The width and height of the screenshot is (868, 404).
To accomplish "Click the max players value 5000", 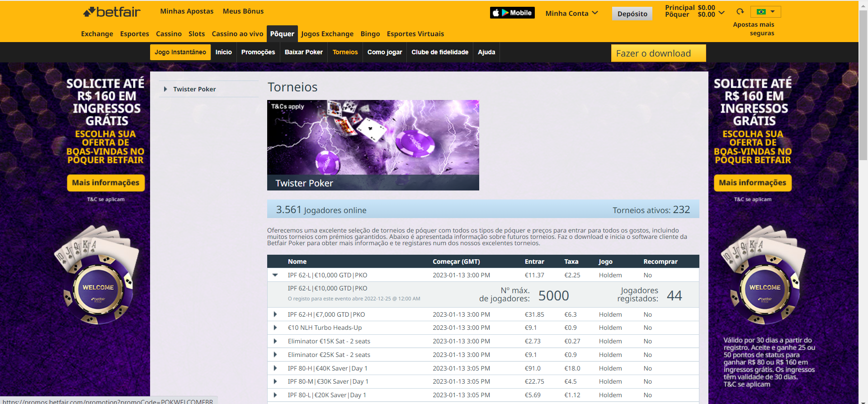I will [x=554, y=295].
